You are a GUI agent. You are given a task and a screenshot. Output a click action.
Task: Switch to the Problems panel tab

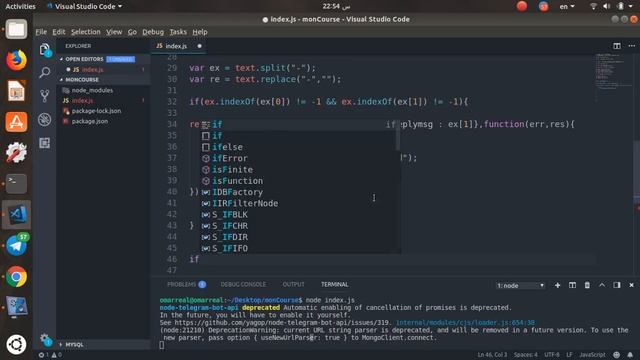coord(186,284)
